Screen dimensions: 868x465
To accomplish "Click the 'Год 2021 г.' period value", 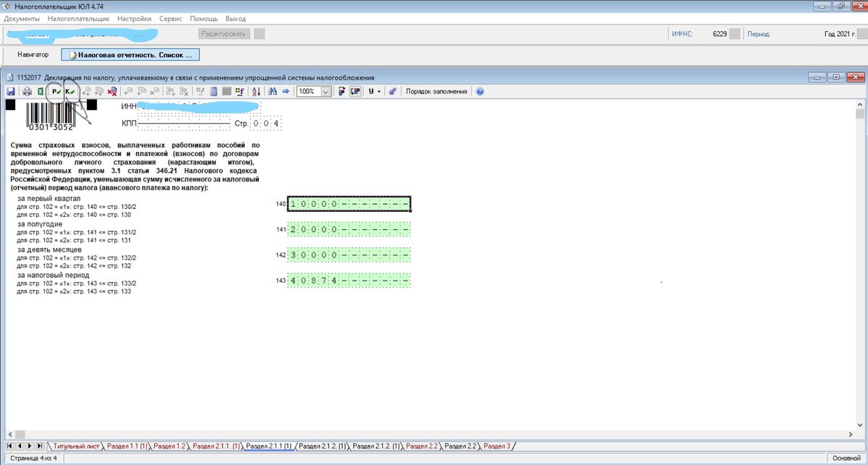I will pyautogui.click(x=841, y=33).
